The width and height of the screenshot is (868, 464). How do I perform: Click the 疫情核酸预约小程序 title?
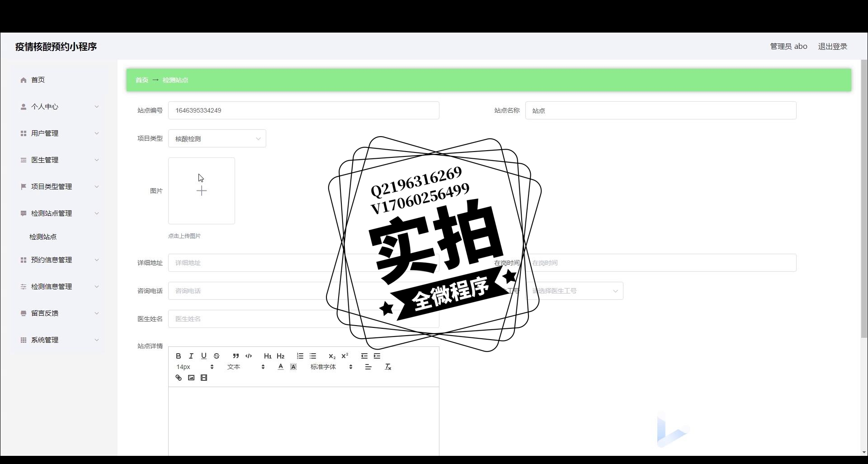click(x=56, y=47)
